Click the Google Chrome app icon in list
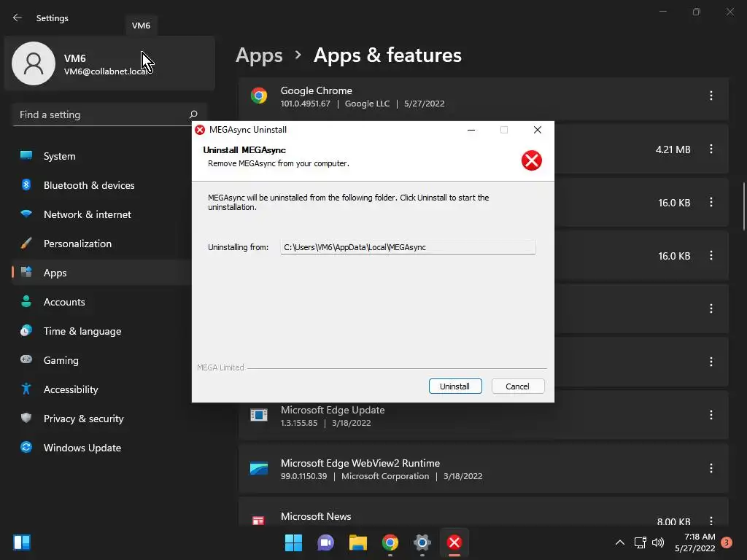The width and height of the screenshot is (747, 560). pos(259,96)
